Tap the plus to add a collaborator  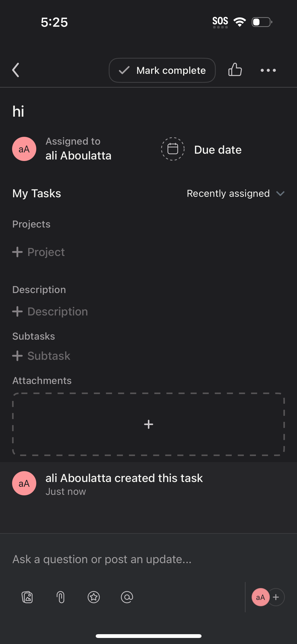(276, 597)
